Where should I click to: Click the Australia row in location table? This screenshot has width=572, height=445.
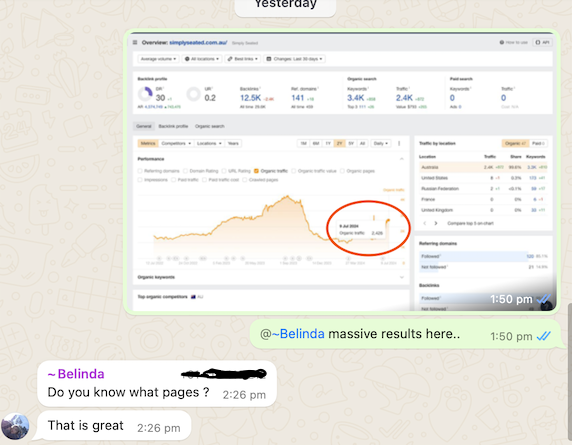483,167
